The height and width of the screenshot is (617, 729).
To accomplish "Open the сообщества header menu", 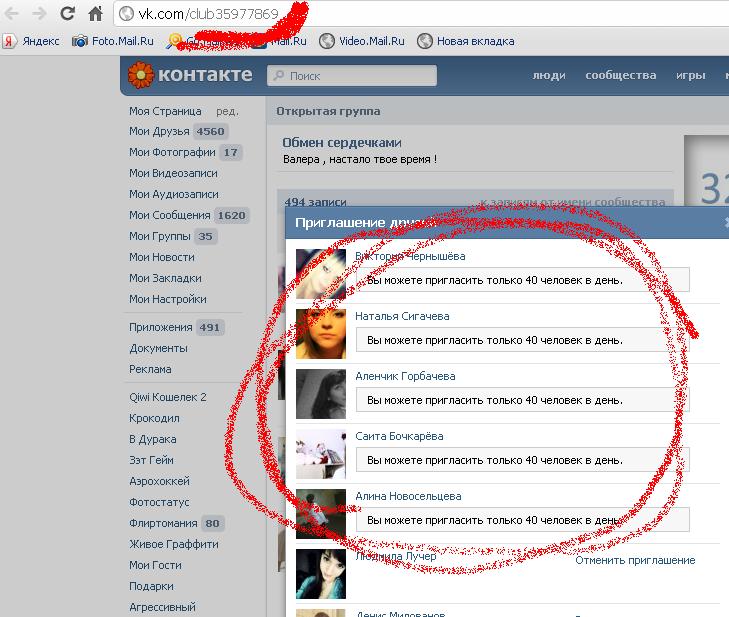I will click(x=621, y=75).
